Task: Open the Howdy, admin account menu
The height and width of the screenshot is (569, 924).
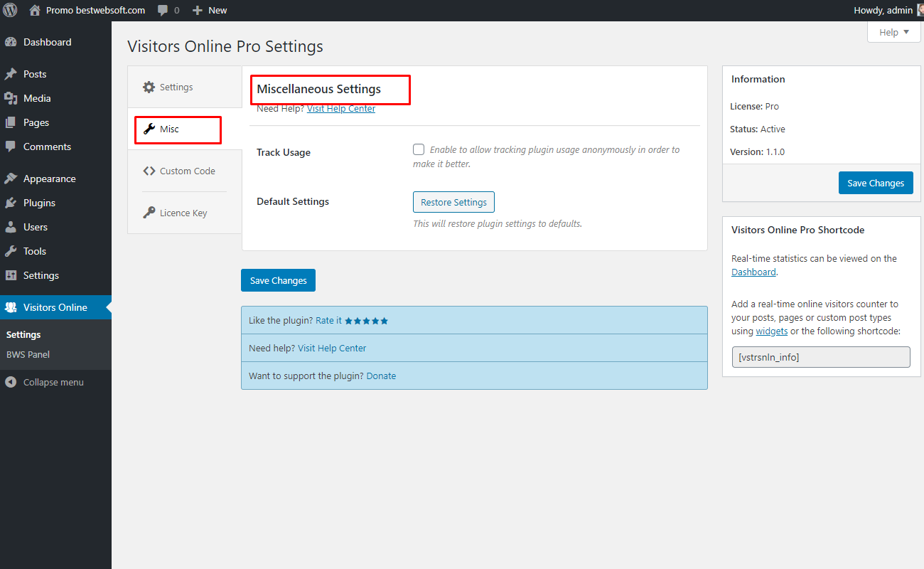Action: click(x=888, y=10)
